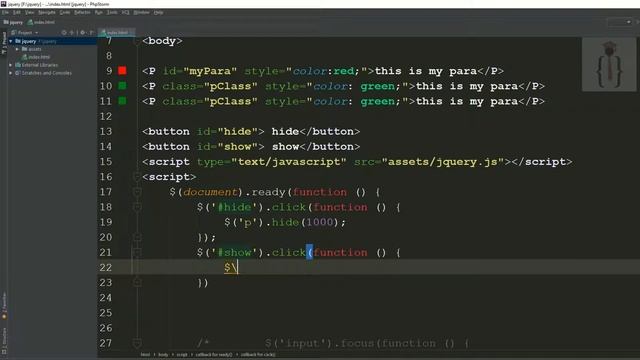Click the PhpStorm app icon in title bar
The width and height of the screenshot is (640, 360).
click(3, 4)
